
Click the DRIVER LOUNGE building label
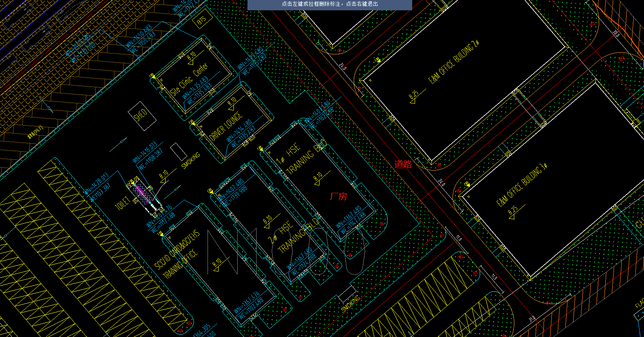226,127
